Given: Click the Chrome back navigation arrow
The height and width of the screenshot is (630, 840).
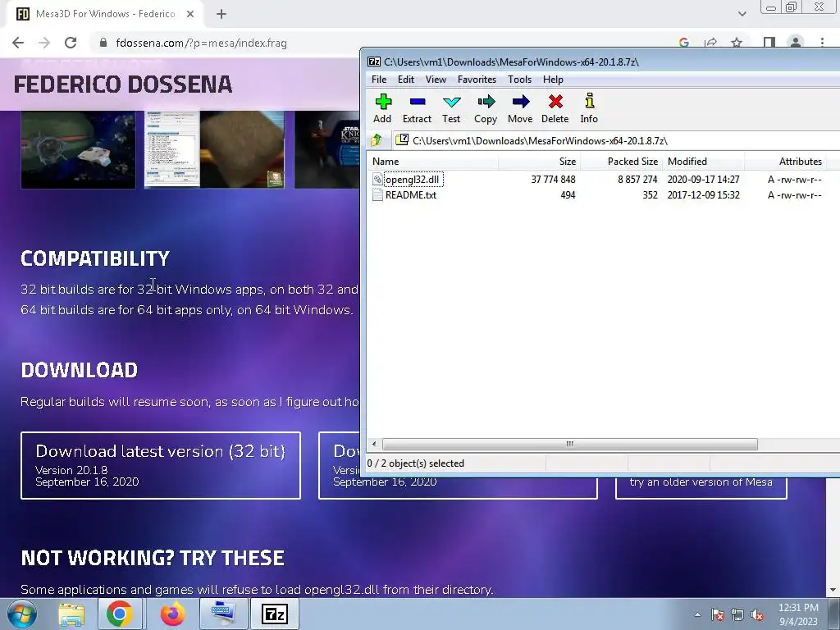Looking at the screenshot, I should [x=18, y=43].
